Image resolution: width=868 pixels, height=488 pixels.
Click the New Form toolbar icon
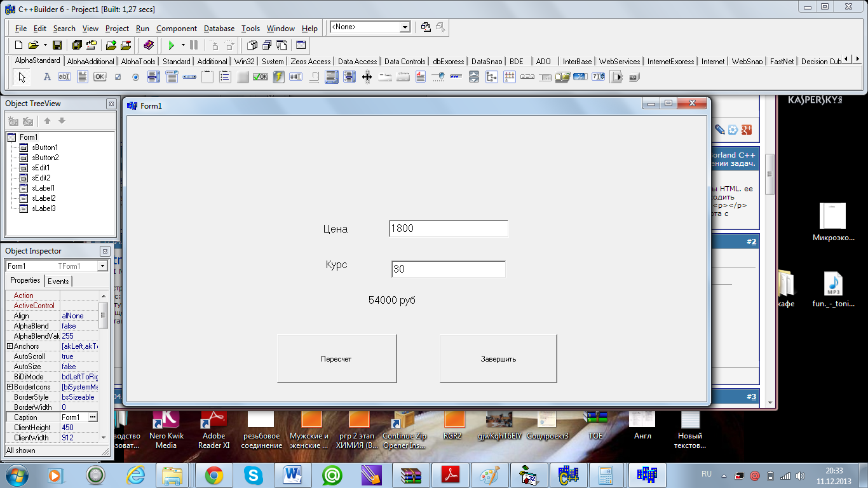(x=301, y=45)
